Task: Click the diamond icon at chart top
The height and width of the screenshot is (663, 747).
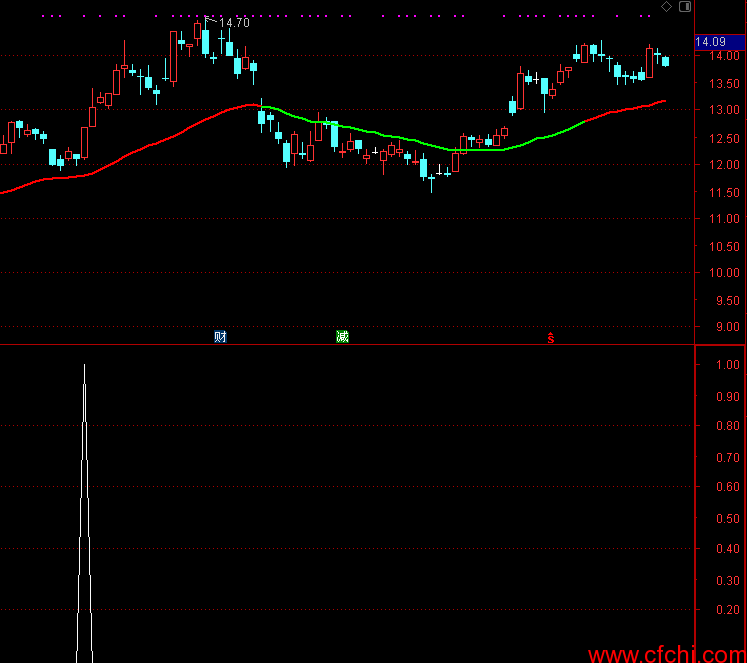Action: pyautogui.click(x=666, y=7)
